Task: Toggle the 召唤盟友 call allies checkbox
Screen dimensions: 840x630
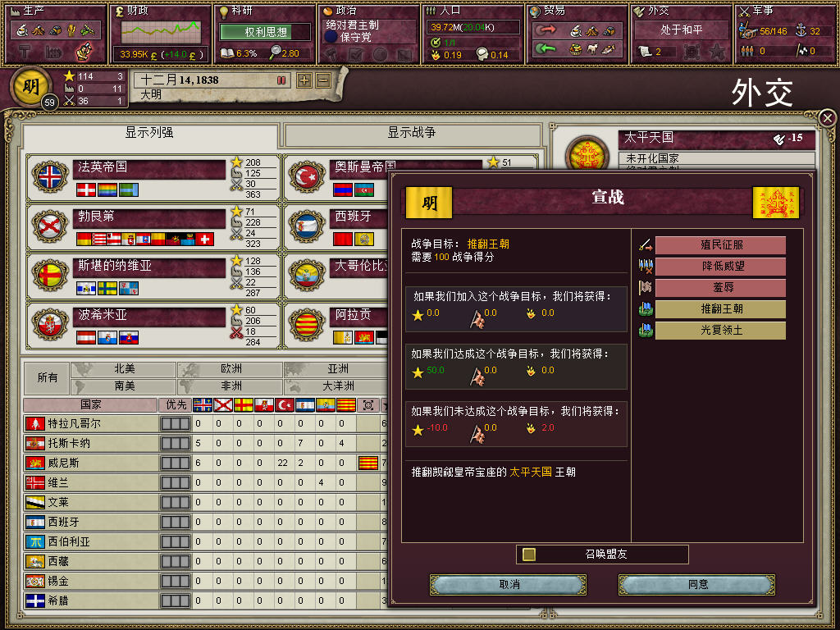Action: click(529, 554)
